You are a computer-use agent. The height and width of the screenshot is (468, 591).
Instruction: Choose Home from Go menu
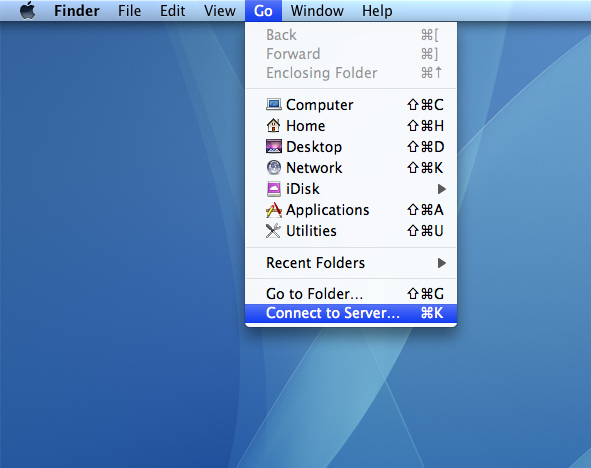[351, 125]
